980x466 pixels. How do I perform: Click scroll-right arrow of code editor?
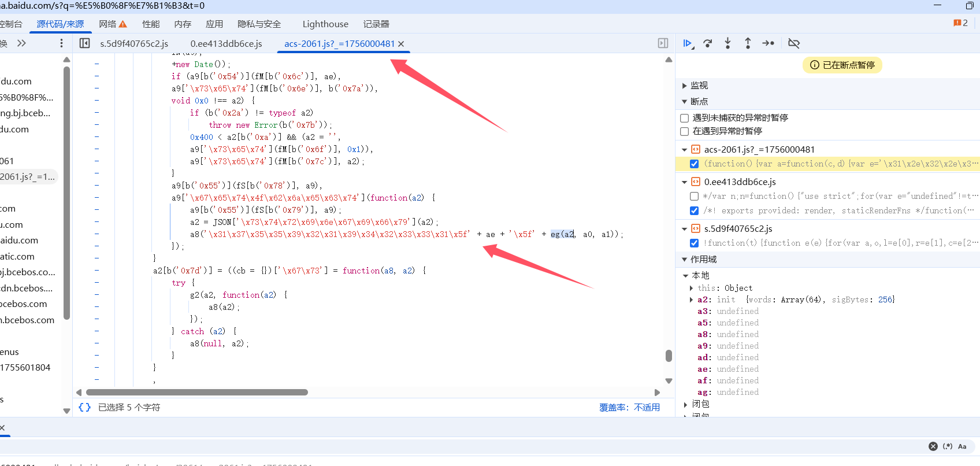[x=657, y=393]
